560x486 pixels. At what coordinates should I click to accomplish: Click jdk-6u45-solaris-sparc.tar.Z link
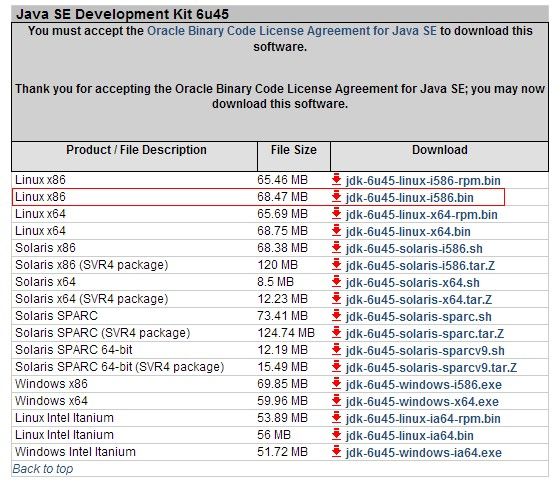click(425, 334)
